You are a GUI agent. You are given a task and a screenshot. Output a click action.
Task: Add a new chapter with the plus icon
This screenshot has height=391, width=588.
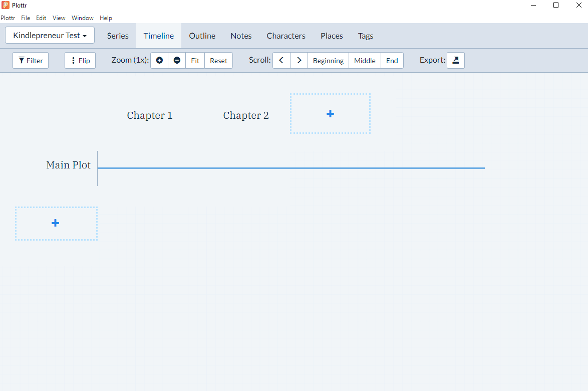tap(330, 113)
